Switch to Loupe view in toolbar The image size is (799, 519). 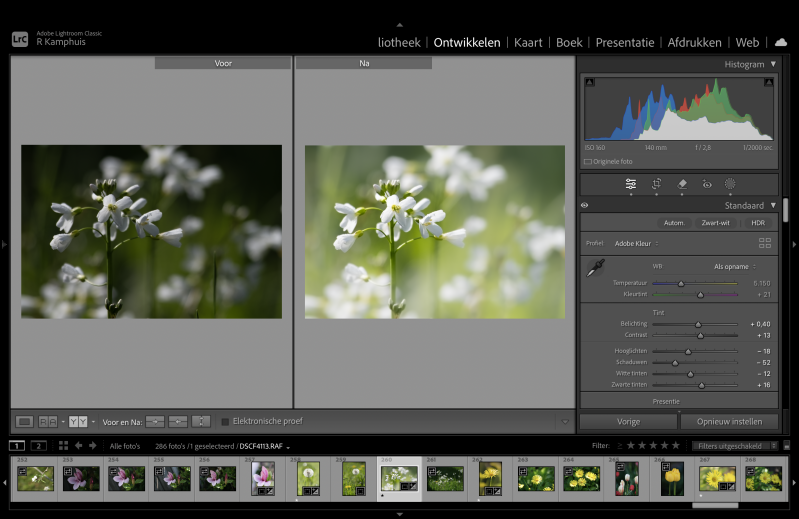(25, 422)
